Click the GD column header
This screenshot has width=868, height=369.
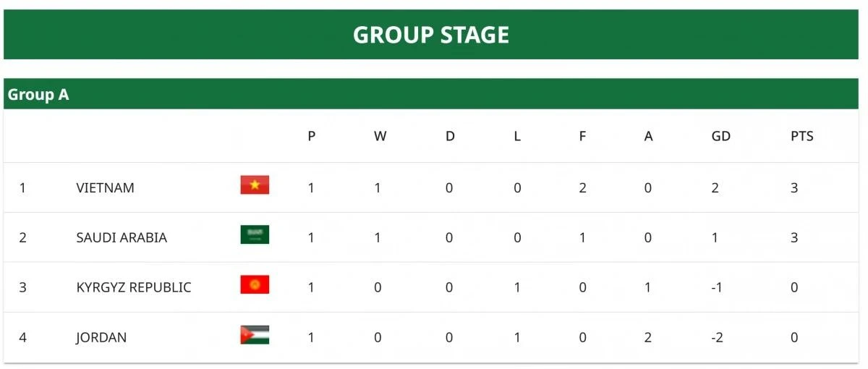pyautogui.click(x=720, y=136)
